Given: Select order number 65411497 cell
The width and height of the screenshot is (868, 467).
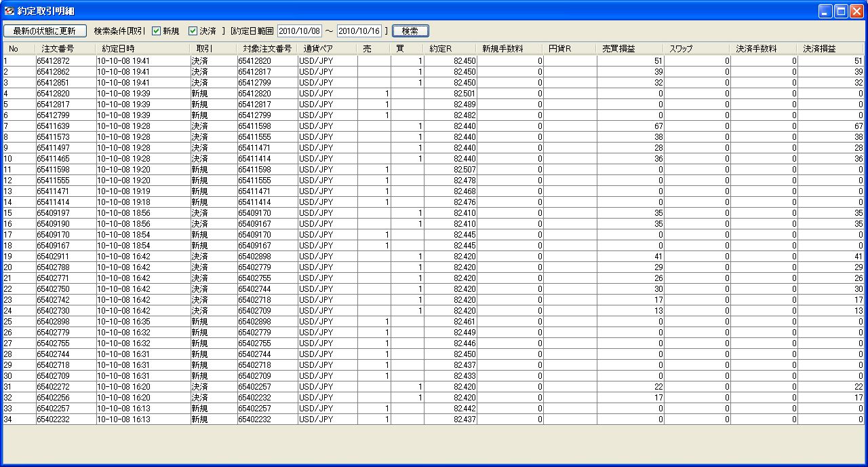Looking at the screenshot, I should (66, 148).
